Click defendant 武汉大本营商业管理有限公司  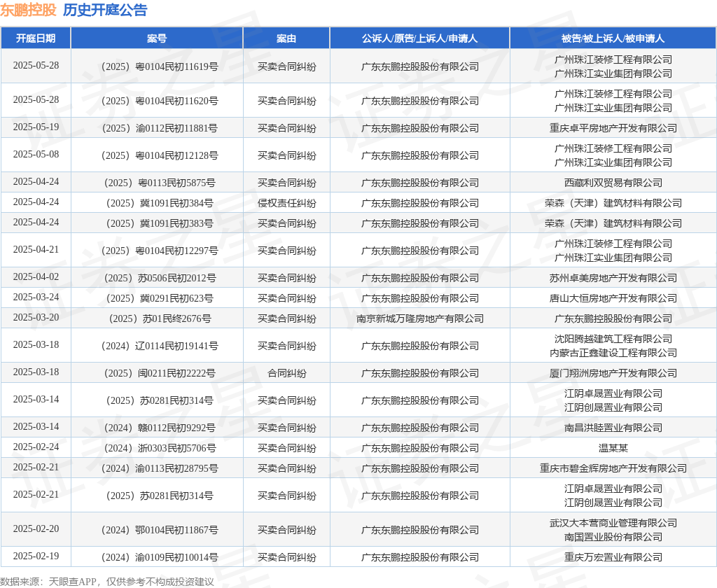[x=613, y=523]
